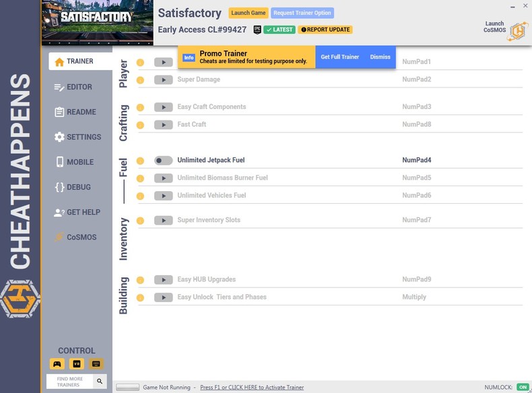532x393 pixels.
Task: Click info dot beside Fast Craft
Action: (140, 125)
